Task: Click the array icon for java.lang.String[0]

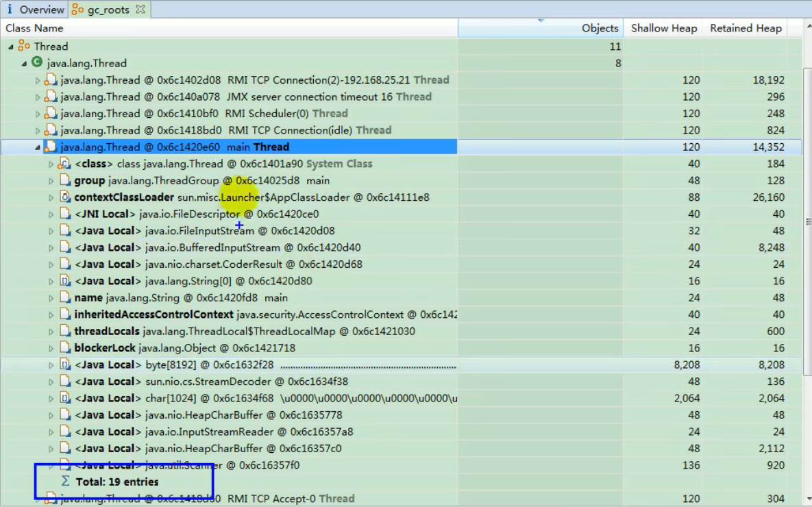Action: [64, 281]
